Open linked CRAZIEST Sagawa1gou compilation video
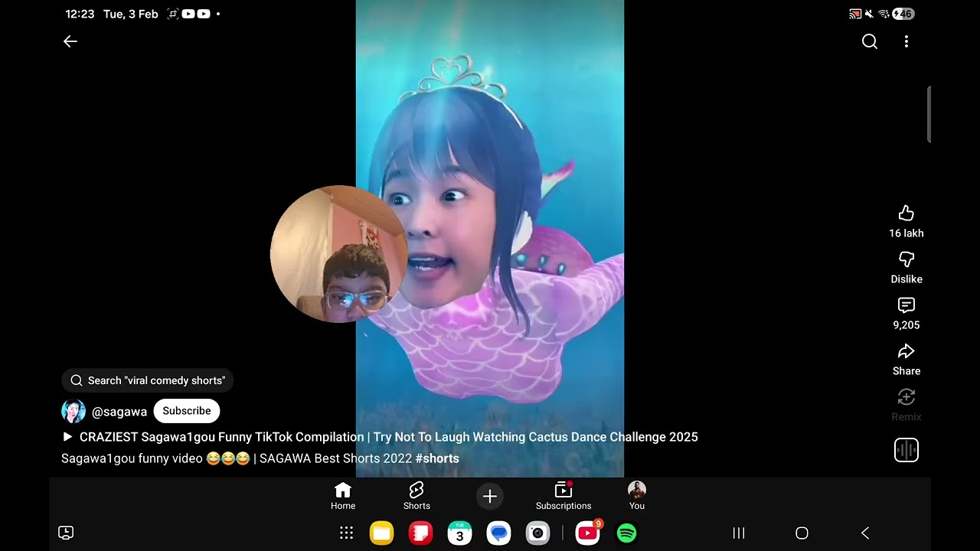Image resolution: width=980 pixels, height=551 pixels. pos(380,437)
